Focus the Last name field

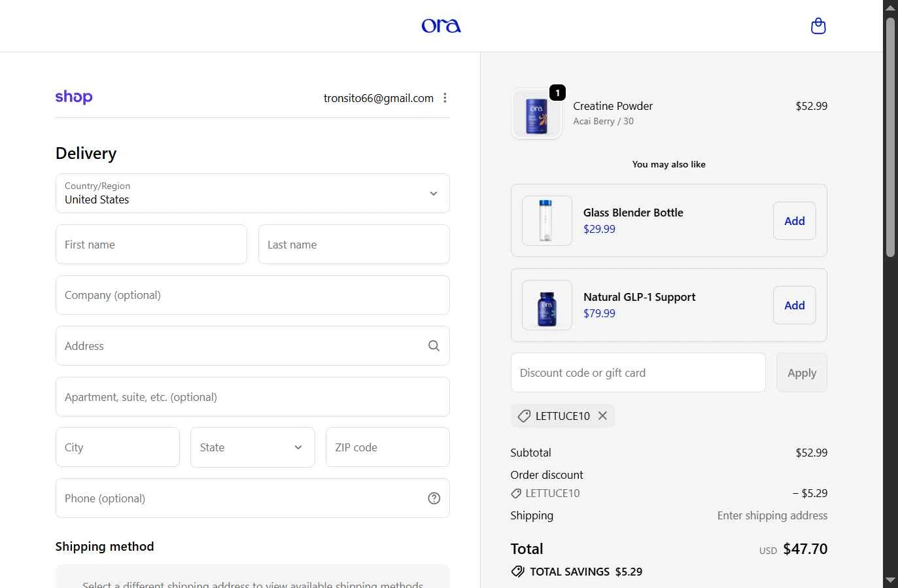[x=354, y=245]
